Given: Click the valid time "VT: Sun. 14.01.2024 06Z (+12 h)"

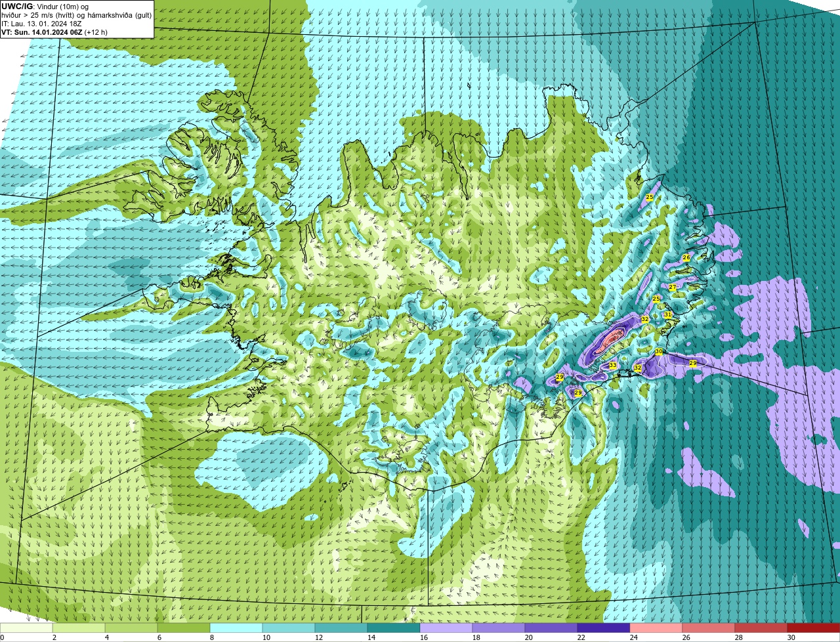Looking at the screenshot, I should click(x=54, y=32).
